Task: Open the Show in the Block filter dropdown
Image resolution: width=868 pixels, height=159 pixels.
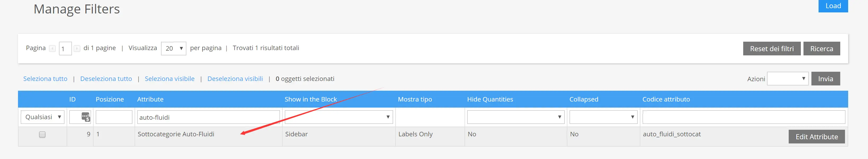Action: click(338, 117)
